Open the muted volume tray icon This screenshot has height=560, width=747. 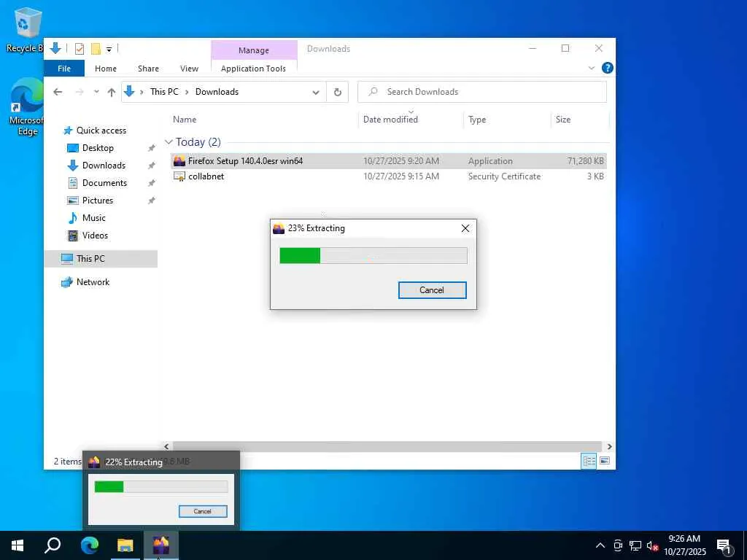click(652, 545)
